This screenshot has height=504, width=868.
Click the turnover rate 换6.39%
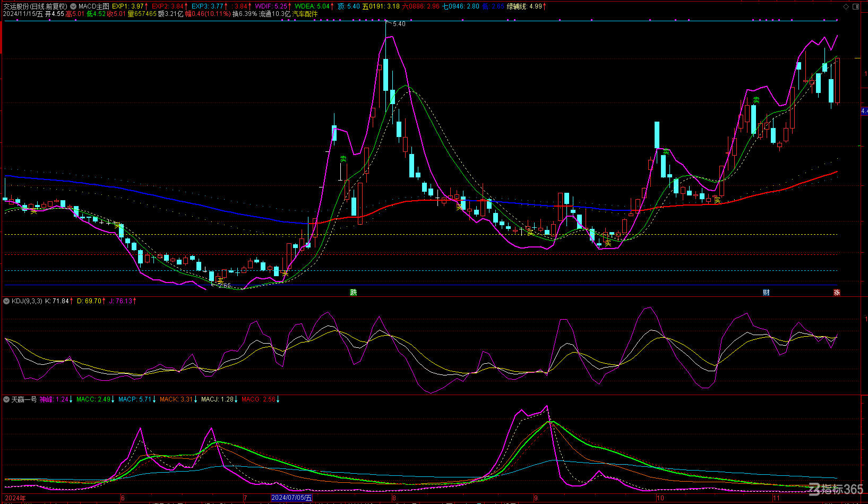point(245,14)
